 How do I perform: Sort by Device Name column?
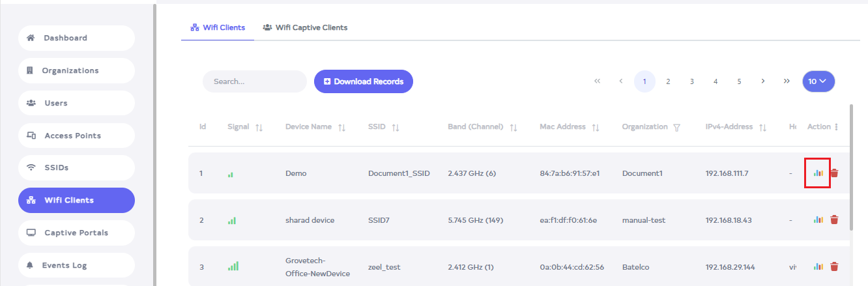click(x=342, y=128)
